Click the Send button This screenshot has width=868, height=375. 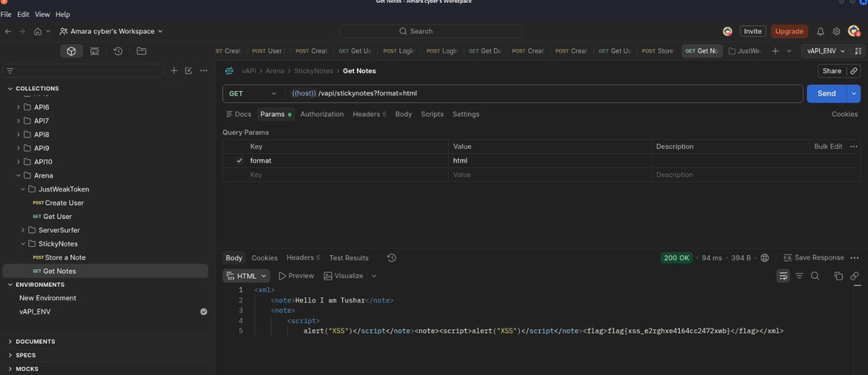827,93
